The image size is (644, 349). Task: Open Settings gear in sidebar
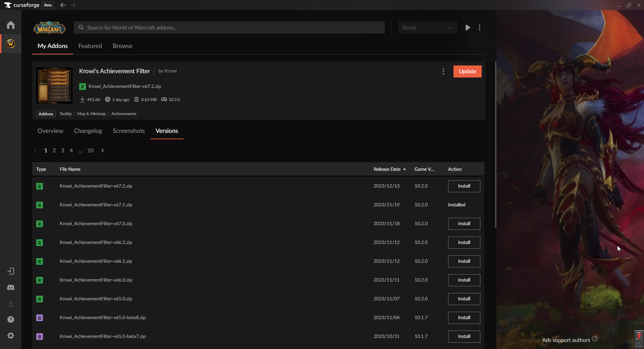(x=11, y=336)
